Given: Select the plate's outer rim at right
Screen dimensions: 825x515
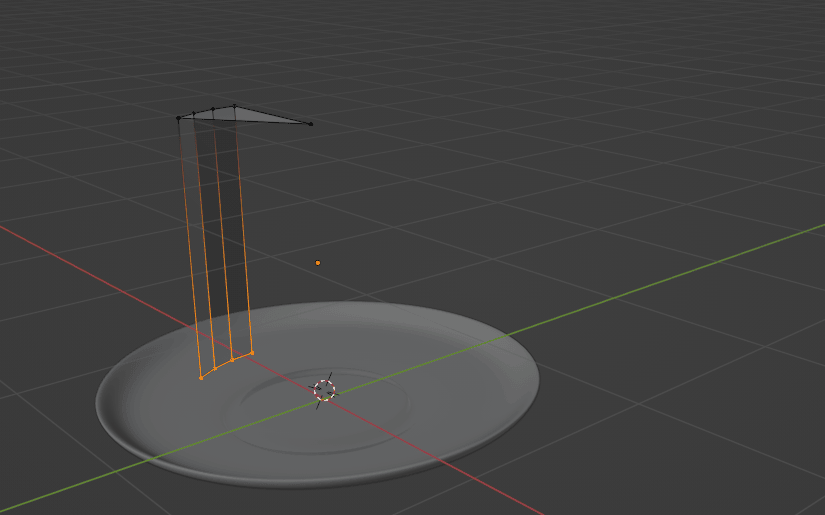Looking at the screenshot, I should (536, 380).
